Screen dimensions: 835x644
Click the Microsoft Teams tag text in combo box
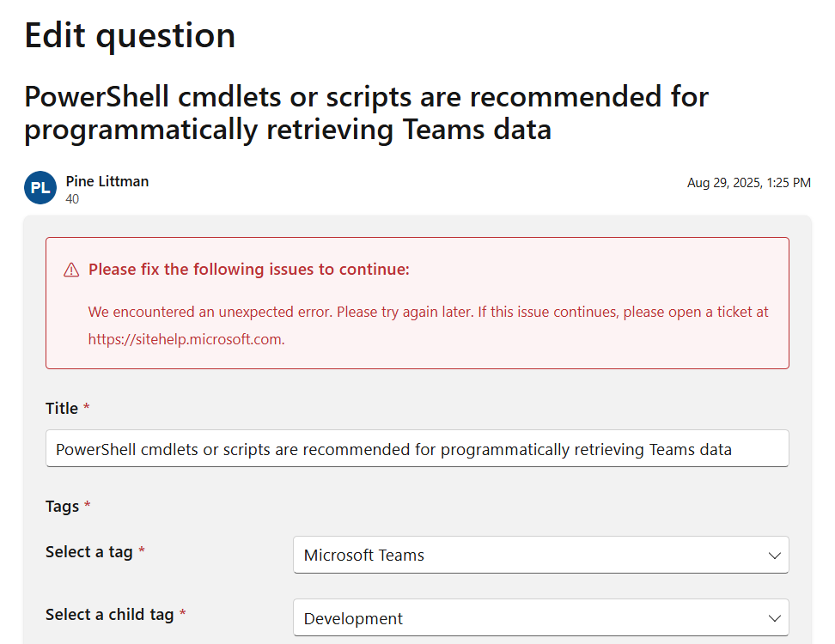click(x=364, y=556)
